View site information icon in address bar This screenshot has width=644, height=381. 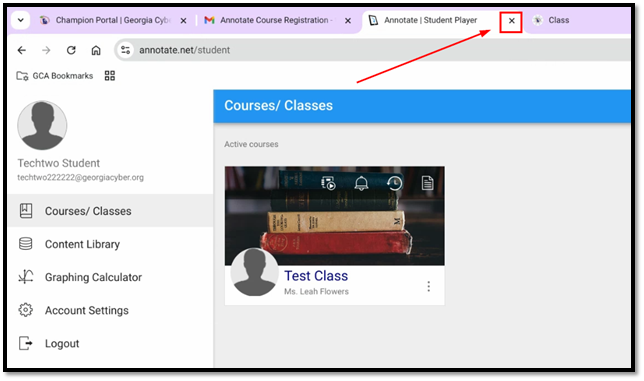[125, 50]
